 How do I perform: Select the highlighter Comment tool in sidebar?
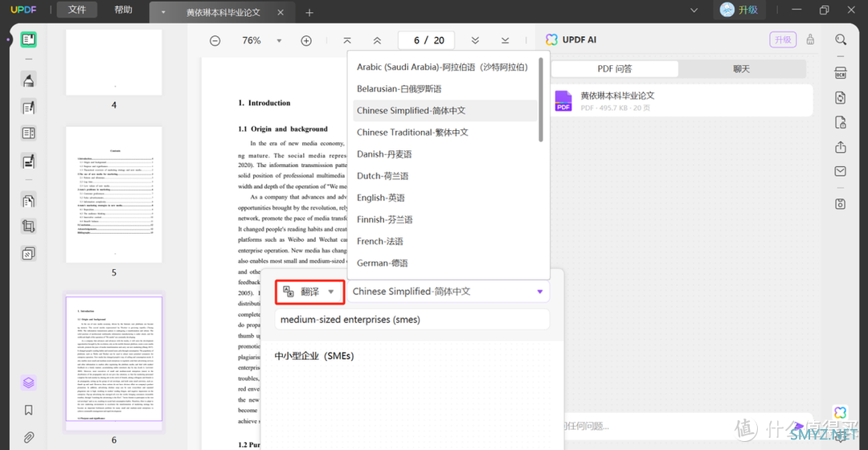(29, 80)
